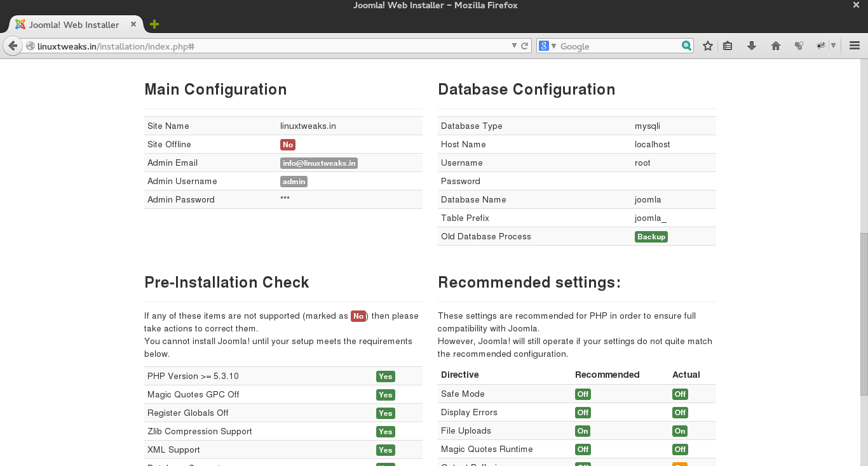Reload the page with the refresh icon
This screenshot has height=466, width=868.
tap(525, 46)
